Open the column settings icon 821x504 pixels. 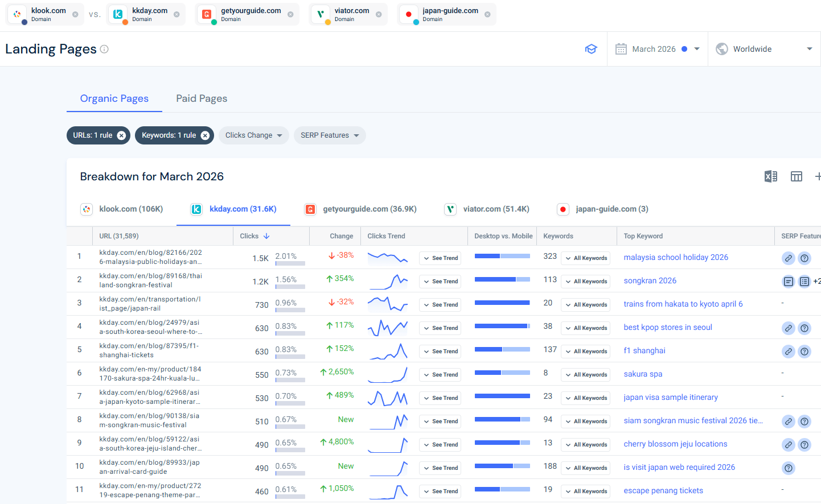coord(797,176)
